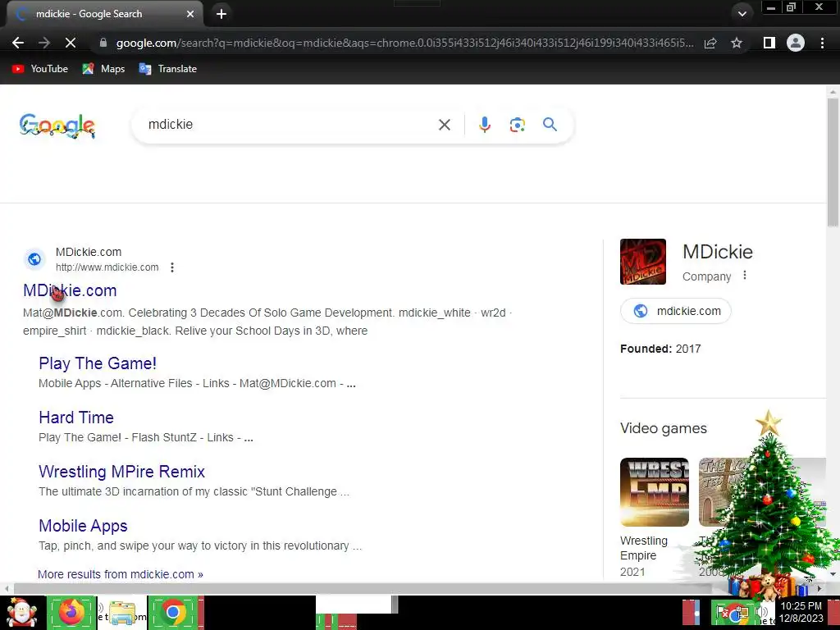Open Firefox from the taskbar
Image resolution: width=840 pixels, height=630 pixels.
(x=71, y=612)
